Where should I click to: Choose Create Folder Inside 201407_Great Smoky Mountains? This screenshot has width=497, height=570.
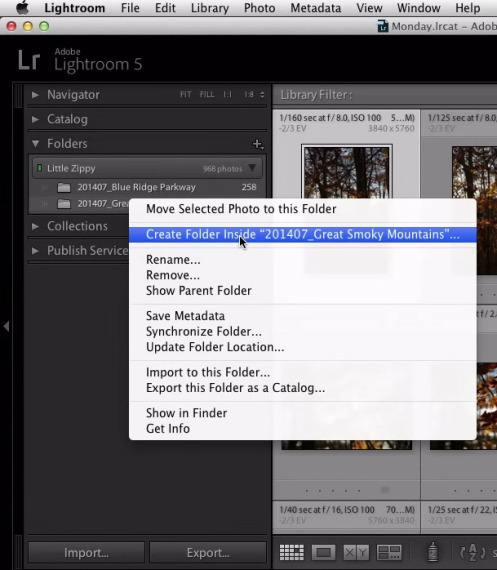pos(302,234)
